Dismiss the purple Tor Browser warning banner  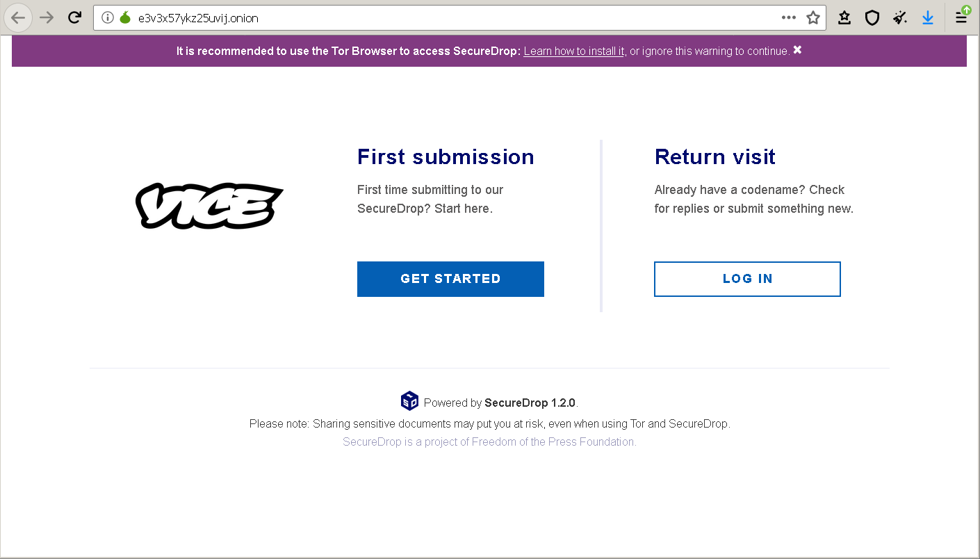(797, 50)
